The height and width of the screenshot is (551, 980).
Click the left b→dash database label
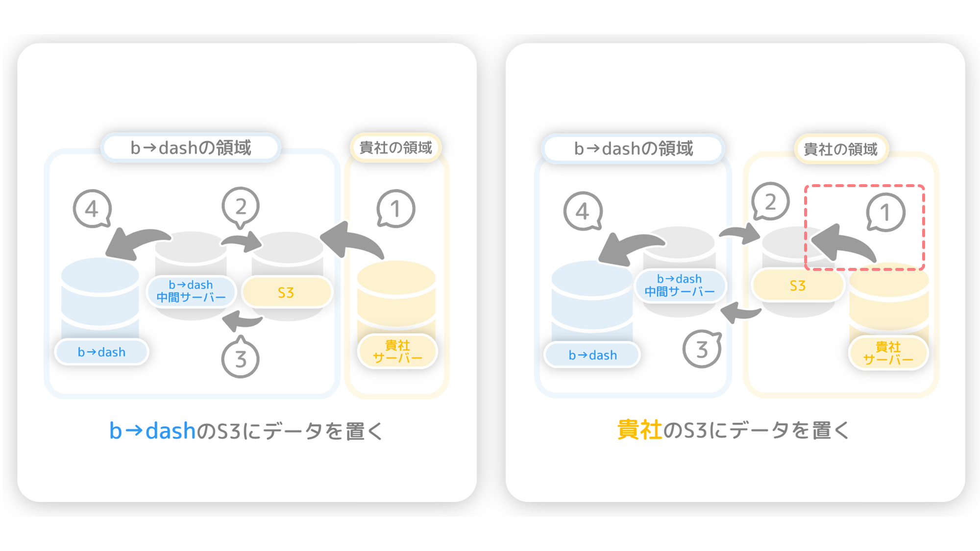pyautogui.click(x=101, y=352)
